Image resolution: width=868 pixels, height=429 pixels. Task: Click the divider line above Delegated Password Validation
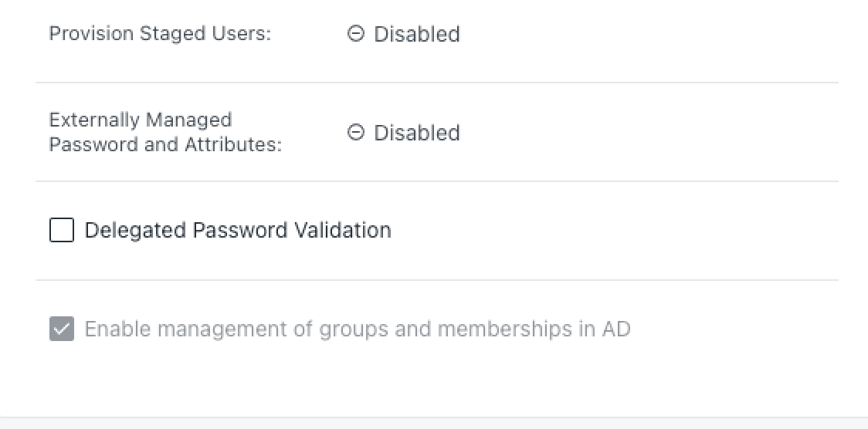[x=436, y=181]
